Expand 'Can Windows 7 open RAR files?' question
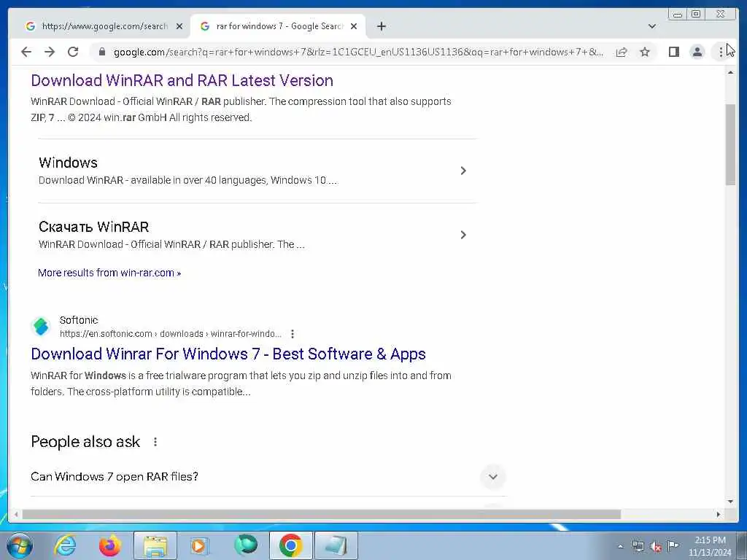Viewport: 747px width, 560px height. pyautogui.click(x=493, y=477)
